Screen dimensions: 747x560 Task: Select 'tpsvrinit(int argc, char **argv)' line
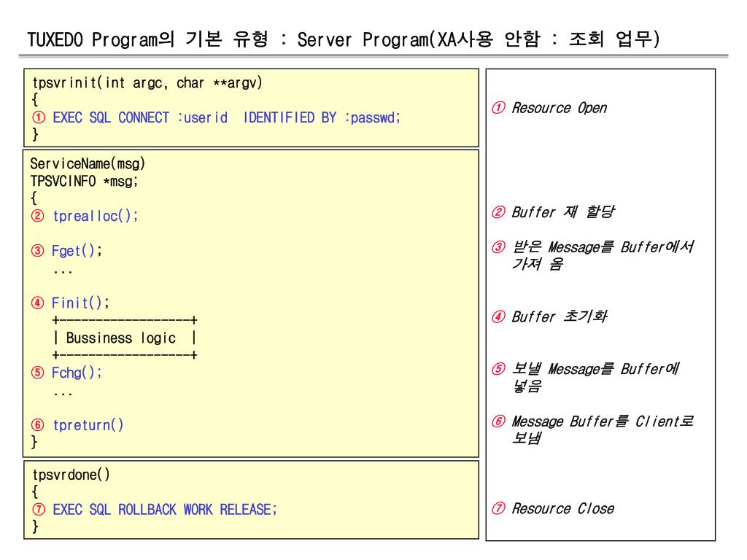tap(147, 83)
